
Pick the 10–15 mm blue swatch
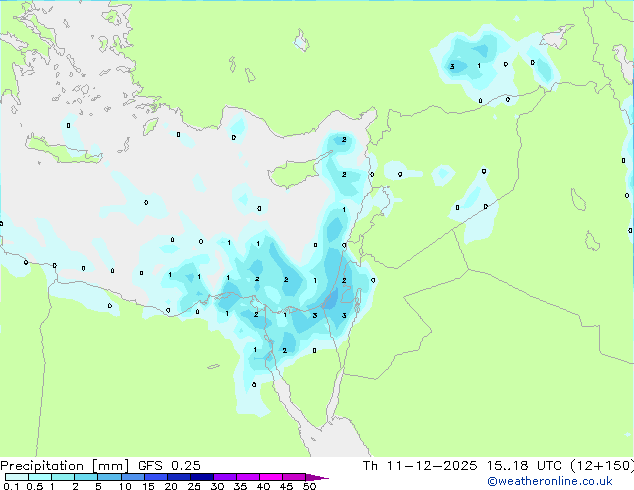(132, 477)
